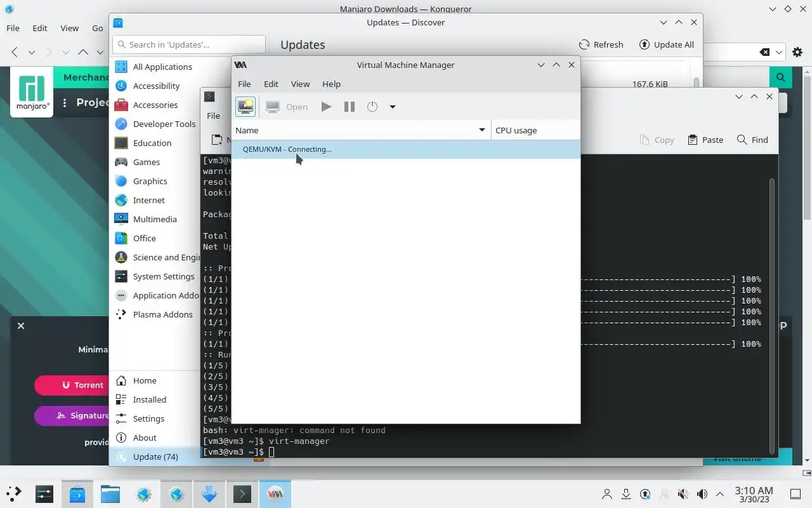Open Virtual Machine Manager View menu
The image size is (812, 508).
pos(300,84)
